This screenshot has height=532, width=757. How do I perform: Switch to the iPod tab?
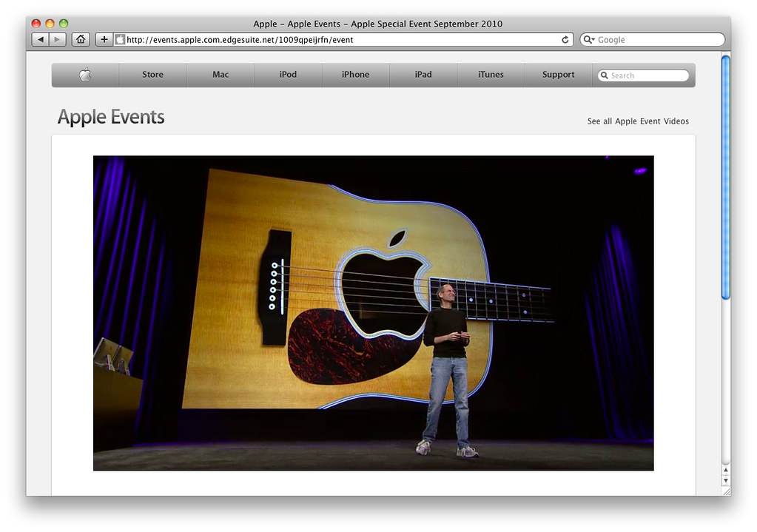pyautogui.click(x=288, y=75)
